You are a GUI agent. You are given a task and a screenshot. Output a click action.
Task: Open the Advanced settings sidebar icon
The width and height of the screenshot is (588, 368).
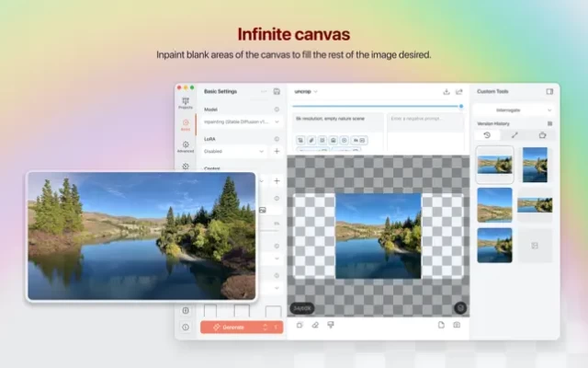[x=186, y=145]
